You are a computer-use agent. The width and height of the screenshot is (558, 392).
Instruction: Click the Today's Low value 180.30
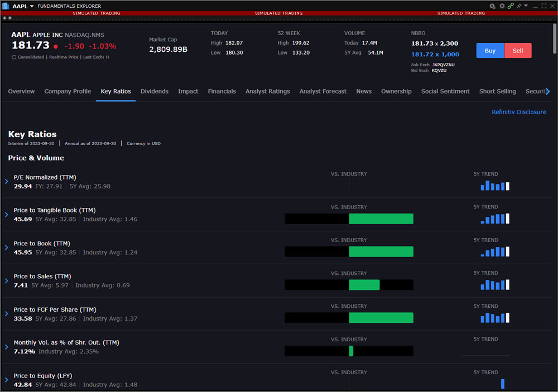(234, 52)
